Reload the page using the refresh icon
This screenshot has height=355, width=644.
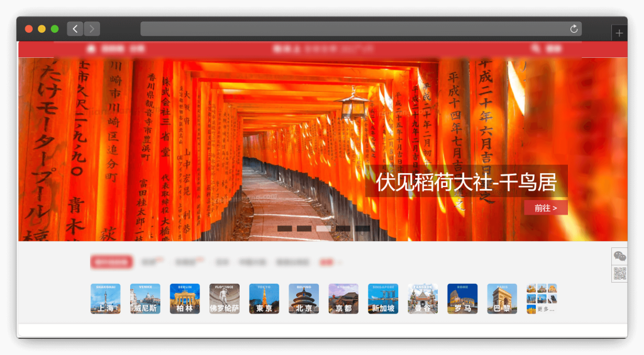pos(574,29)
